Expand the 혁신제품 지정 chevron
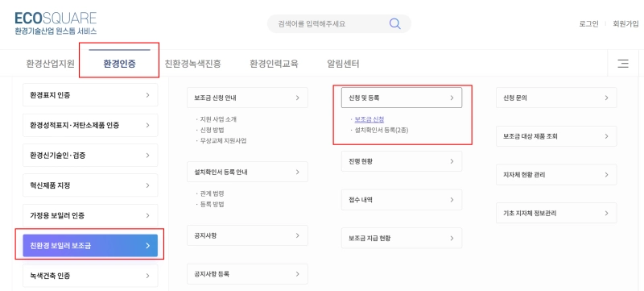 coord(147,185)
